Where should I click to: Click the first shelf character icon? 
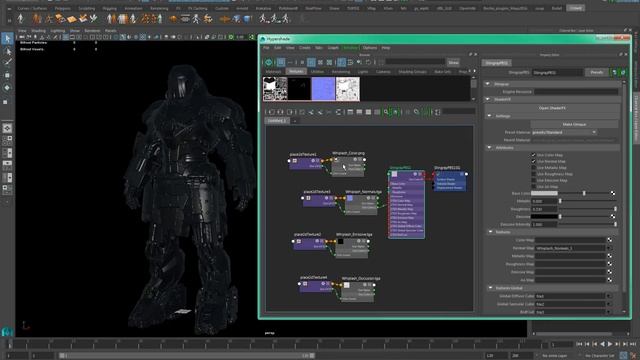(20, 18)
